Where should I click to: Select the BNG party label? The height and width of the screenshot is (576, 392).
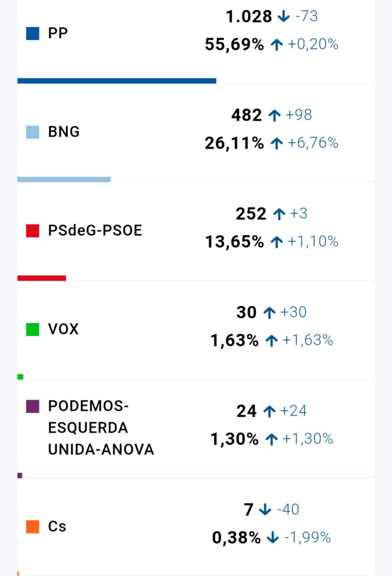[64, 132]
